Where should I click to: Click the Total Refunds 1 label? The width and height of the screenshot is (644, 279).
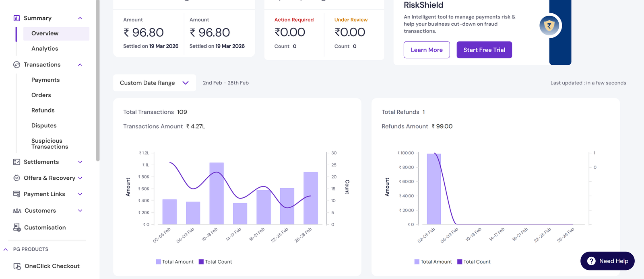coord(403,112)
